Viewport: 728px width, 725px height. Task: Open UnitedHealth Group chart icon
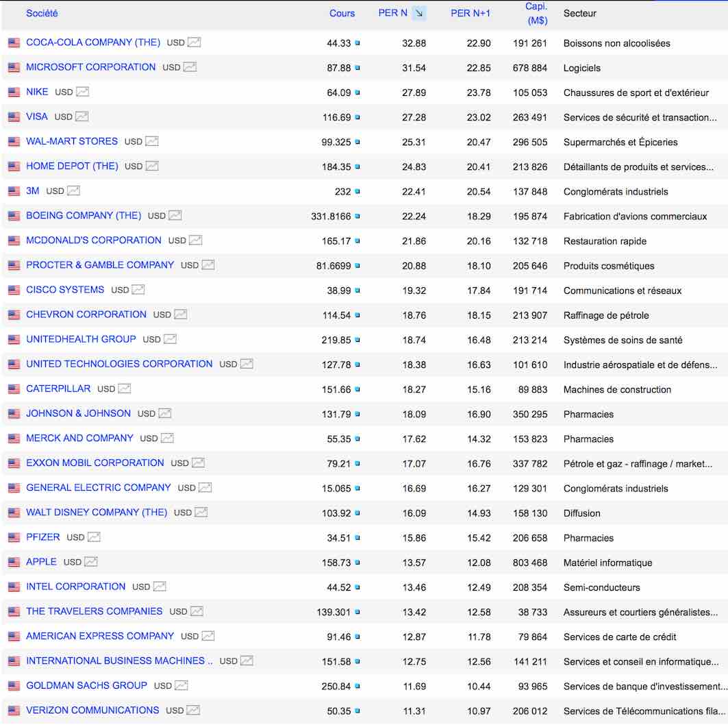(x=170, y=339)
